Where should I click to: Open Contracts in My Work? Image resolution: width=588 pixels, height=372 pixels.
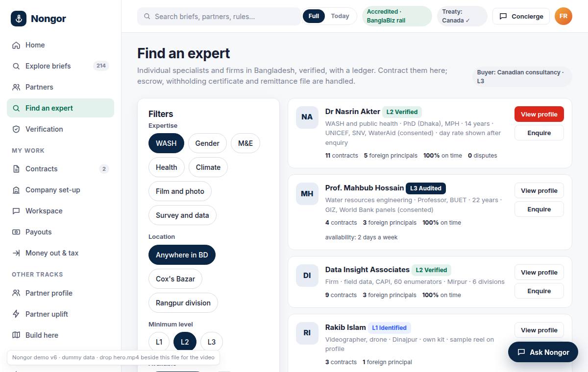coord(60,169)
